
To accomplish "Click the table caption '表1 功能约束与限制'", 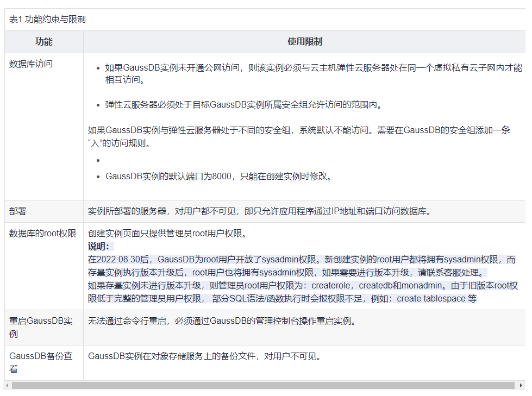I will click(47, 20).
